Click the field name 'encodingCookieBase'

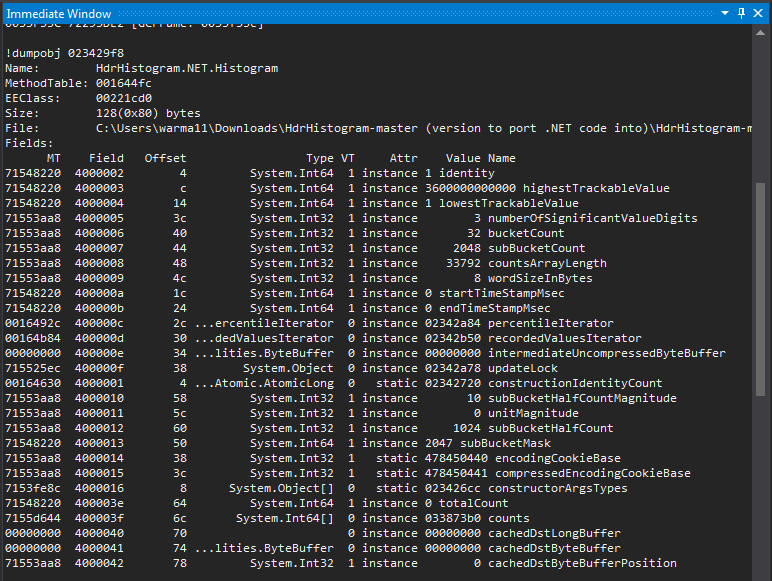click(558, 459)
